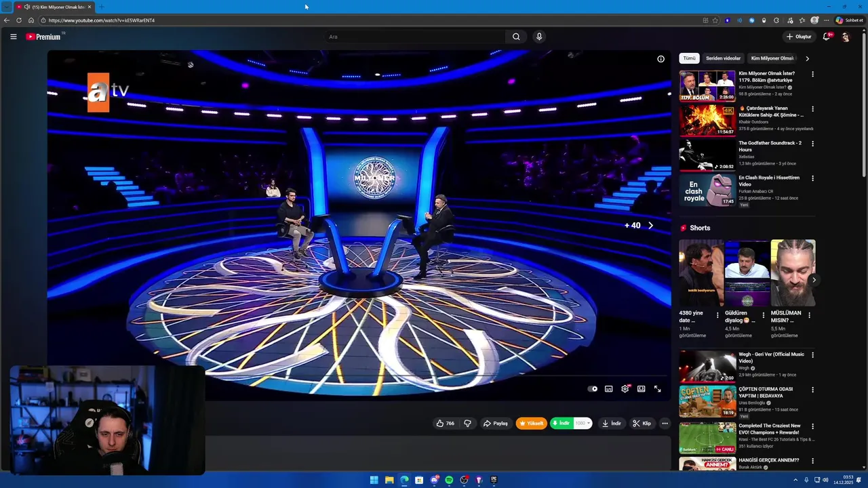The width and height of the screenshot is (868, 488).
Task: Show next filter chips arrow
Action: (807, 58)
